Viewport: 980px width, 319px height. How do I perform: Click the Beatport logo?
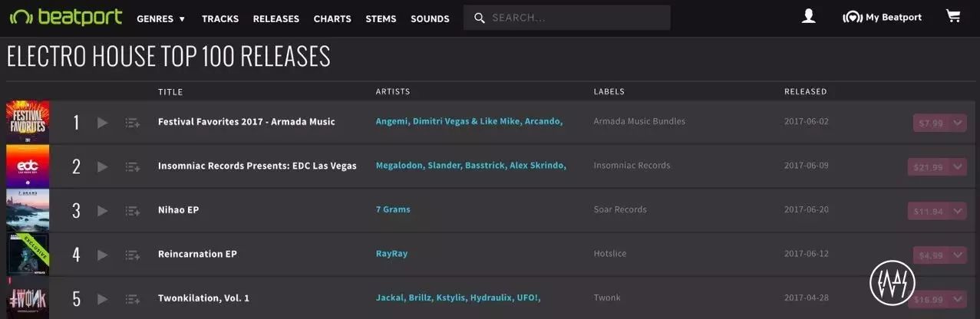[x=66, y=17]
